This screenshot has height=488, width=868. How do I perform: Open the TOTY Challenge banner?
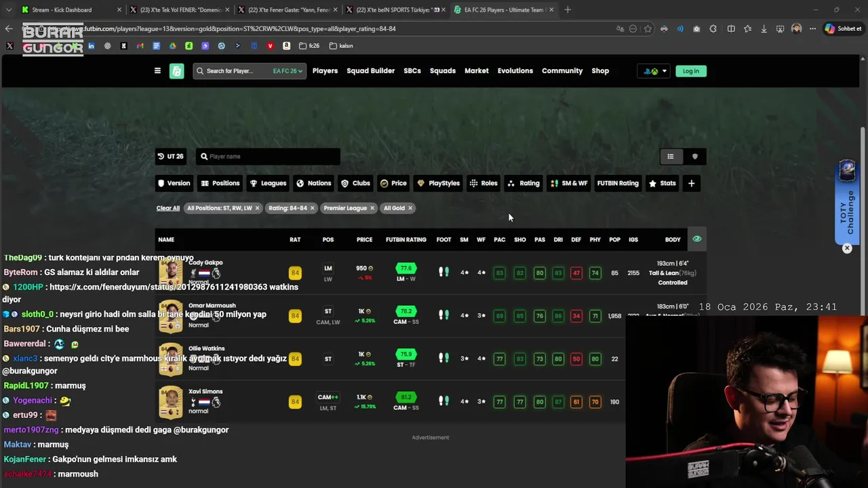848,202
